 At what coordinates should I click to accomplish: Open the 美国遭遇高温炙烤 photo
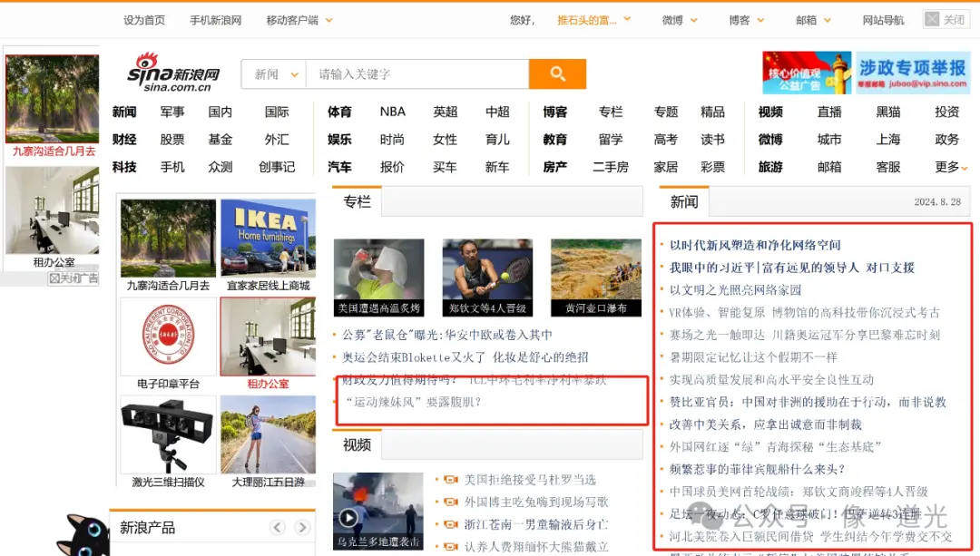pos(378,278)
